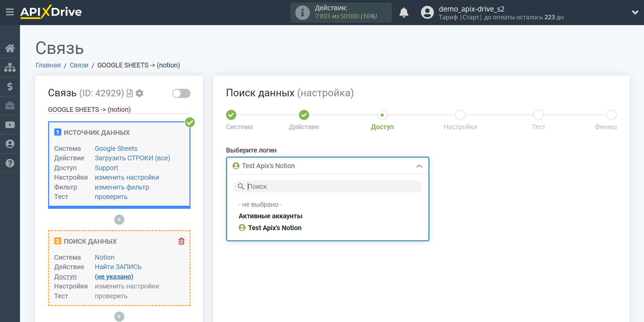Open the profile sidebar icon
Screen dimensions: 644x322
(x=10, y=144)
